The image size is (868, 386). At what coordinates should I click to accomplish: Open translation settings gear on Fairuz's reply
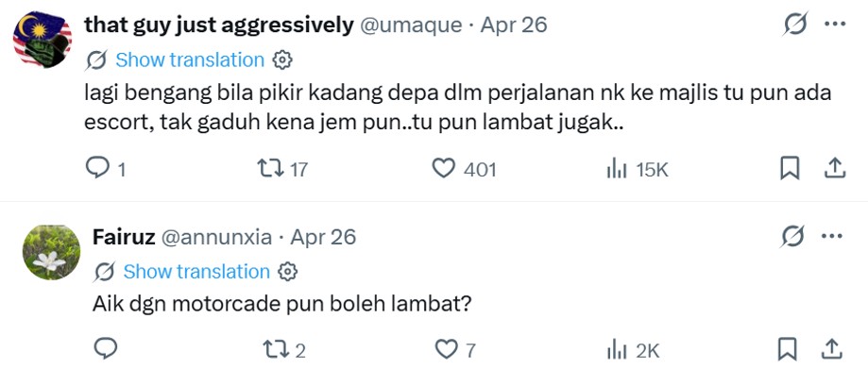(x=289, y=272)
